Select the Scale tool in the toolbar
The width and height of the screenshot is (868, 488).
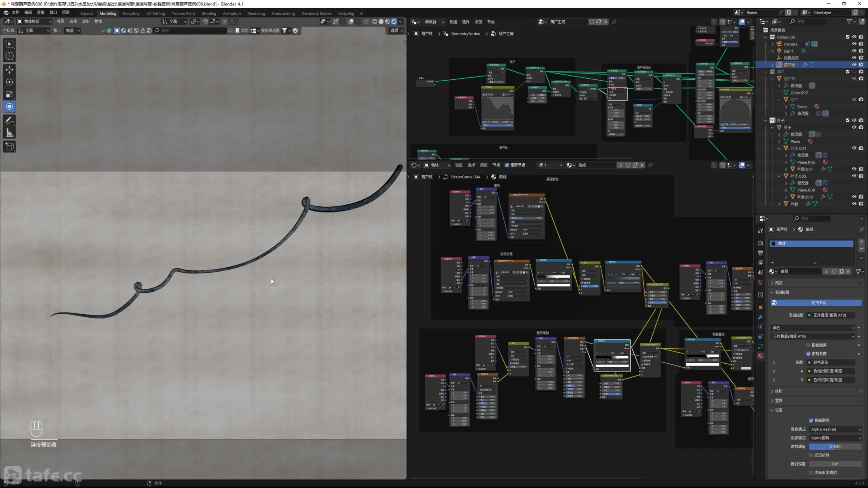(9, 94)
